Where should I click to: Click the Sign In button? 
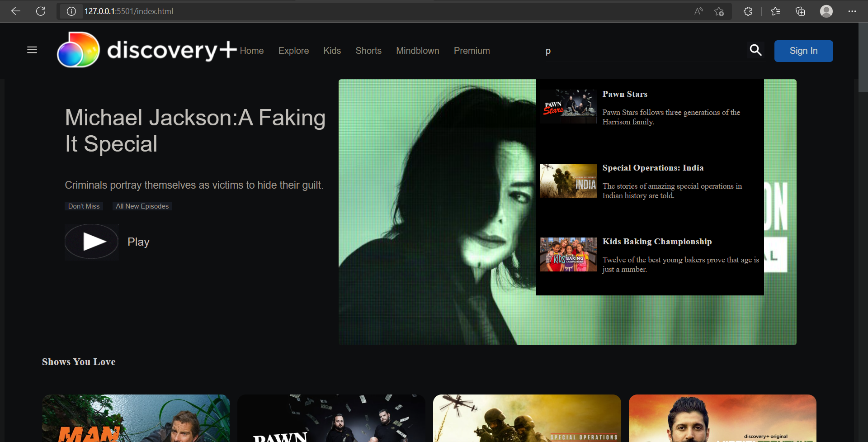coord(803,51)
